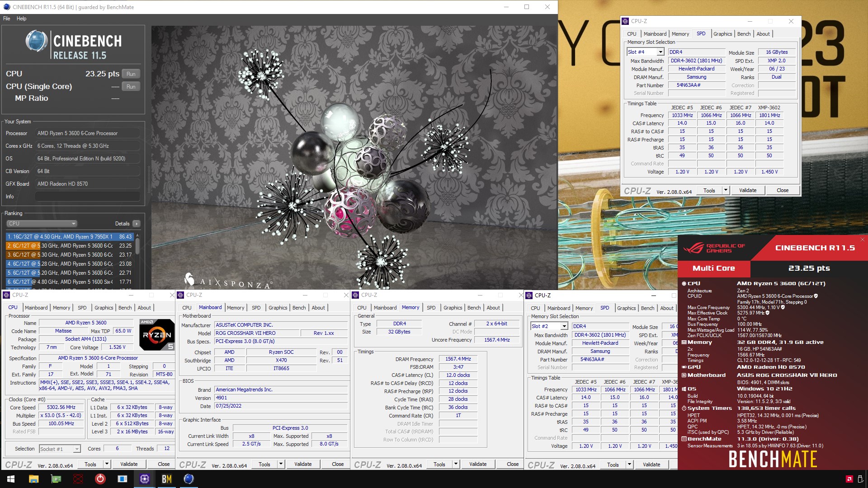Click the Memory section icon in BenchMate panel
The height and width of the screenshot is (488, 868).
tap(684, 343)
